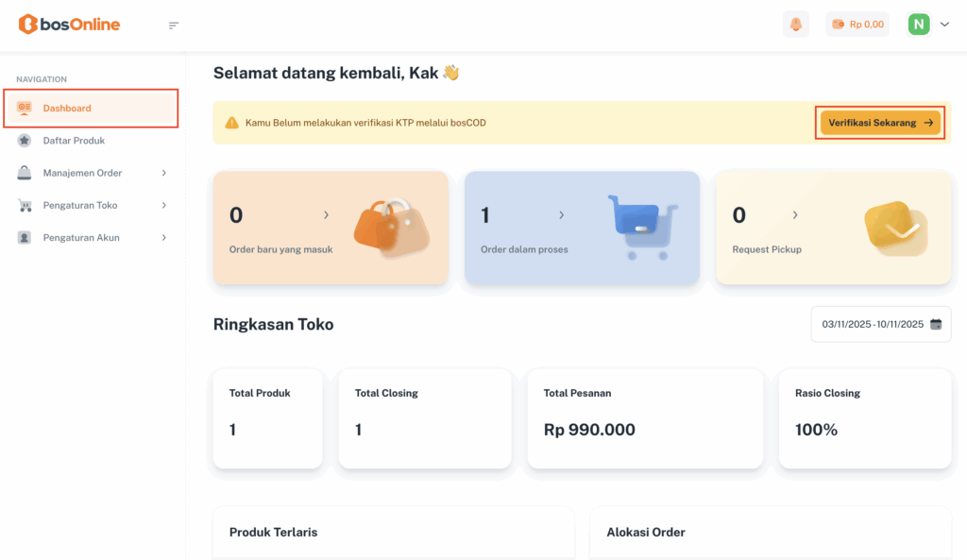Open the profile dropdown chevron

pos(944,25)
